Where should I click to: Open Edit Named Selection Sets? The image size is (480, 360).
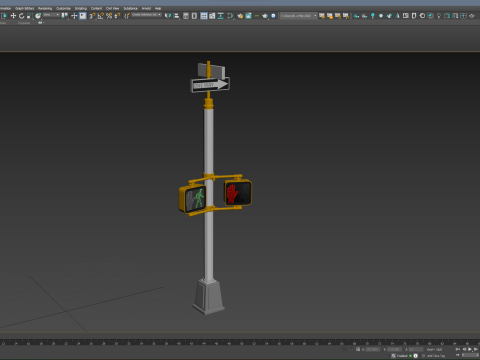tap(127, 16)
